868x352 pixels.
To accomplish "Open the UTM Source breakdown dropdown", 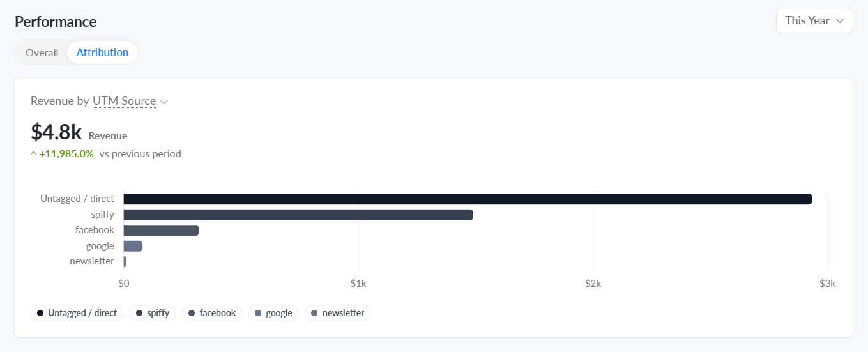I will coord(124,101).
